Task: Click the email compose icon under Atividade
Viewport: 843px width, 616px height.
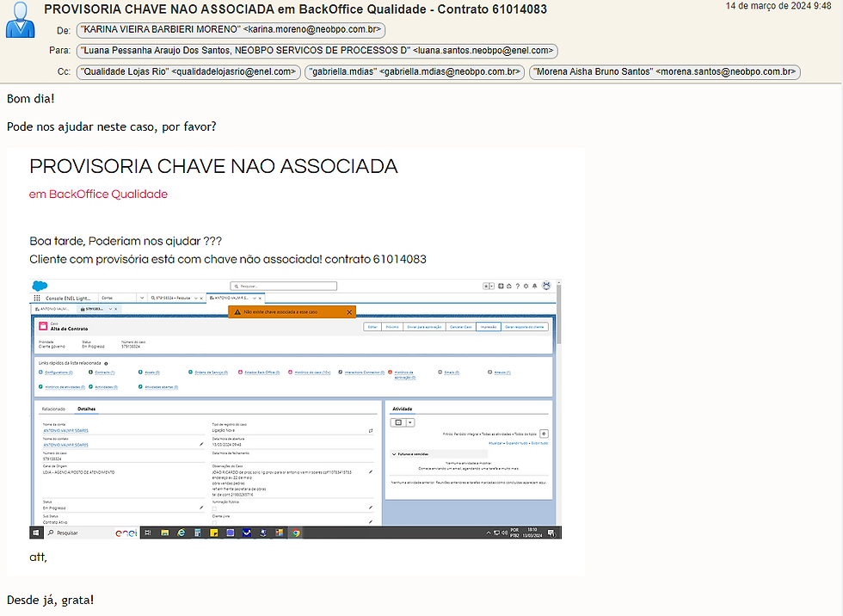Action: pos(398,422)
